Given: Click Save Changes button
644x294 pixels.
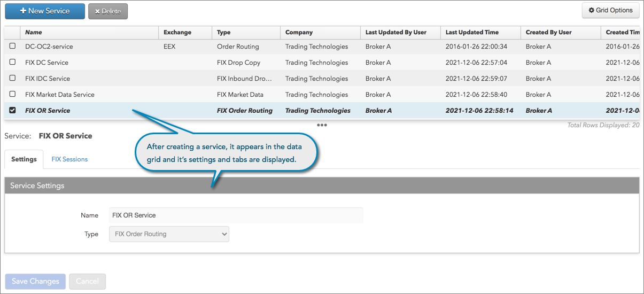Looking at the screenshot, I should [x=35, y=282].
